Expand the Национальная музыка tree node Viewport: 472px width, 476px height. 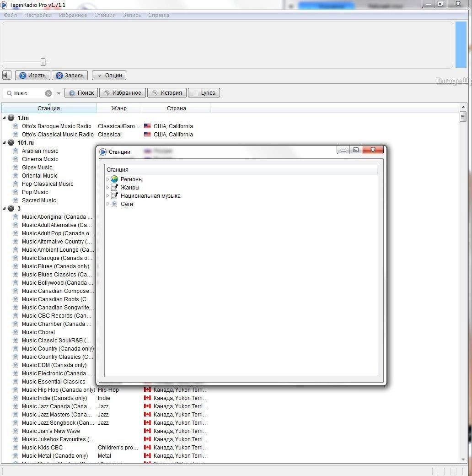tap(107, 195)
